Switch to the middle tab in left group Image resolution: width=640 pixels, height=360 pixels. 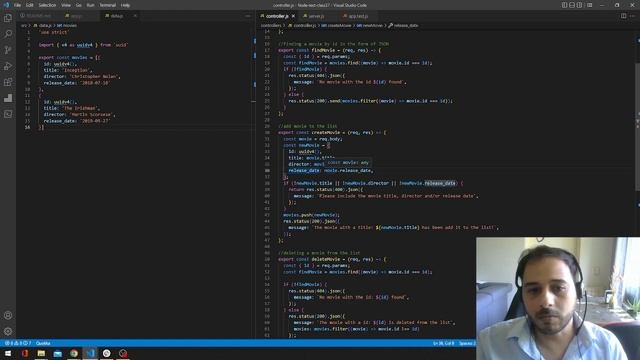click(77, 16)
